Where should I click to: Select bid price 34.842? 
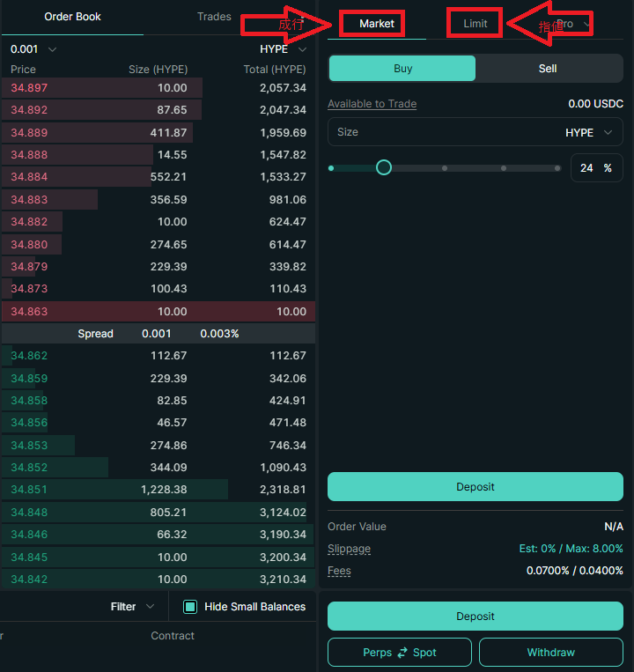[29, 580]
